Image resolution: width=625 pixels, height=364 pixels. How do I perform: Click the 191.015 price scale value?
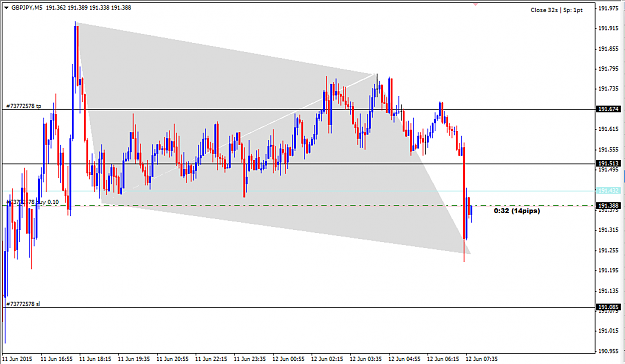(608, 331)
